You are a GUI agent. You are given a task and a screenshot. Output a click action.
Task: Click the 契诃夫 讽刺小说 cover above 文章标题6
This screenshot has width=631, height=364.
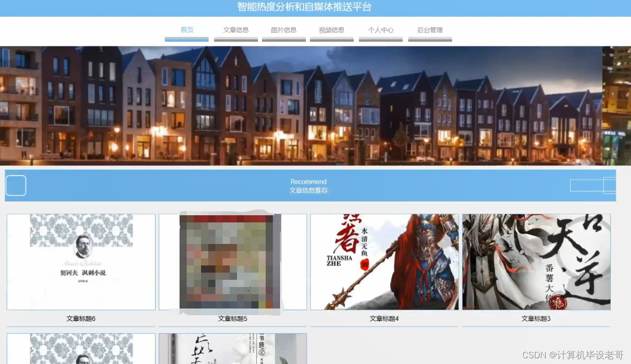tap(81, 262)
